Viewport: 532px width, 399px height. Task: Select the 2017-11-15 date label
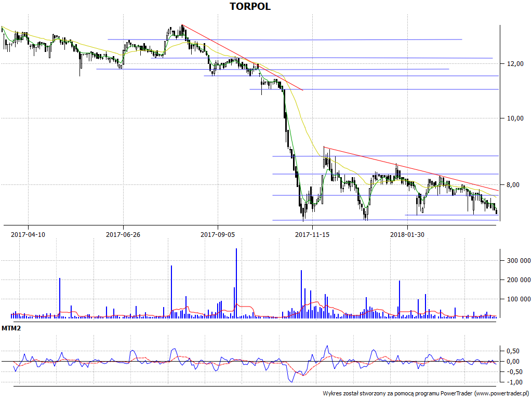click(x=312, y=234)
